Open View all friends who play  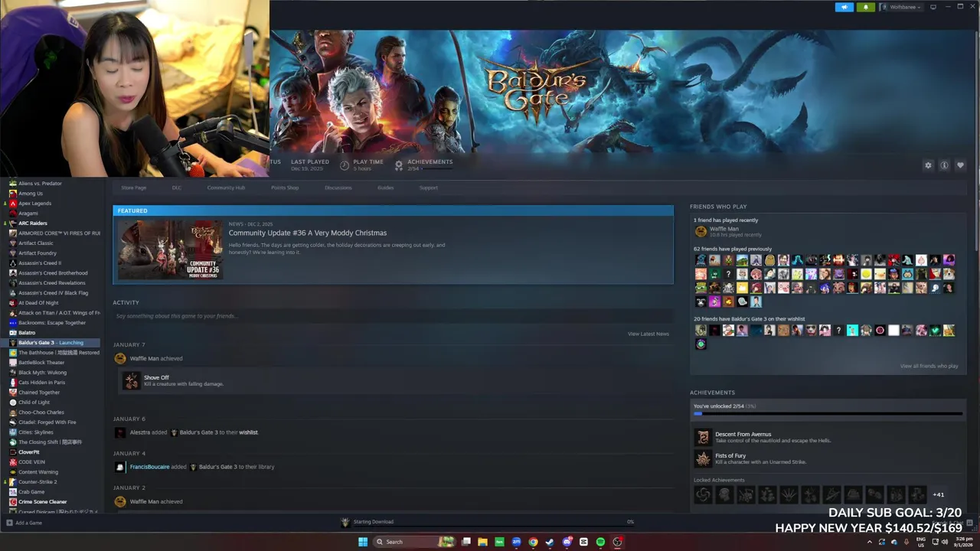tap(929, 366)
